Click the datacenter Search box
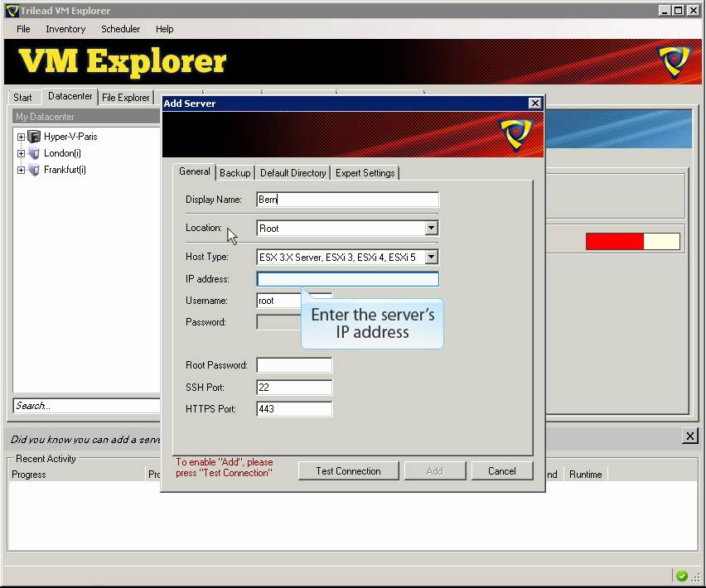 [86, 406]
